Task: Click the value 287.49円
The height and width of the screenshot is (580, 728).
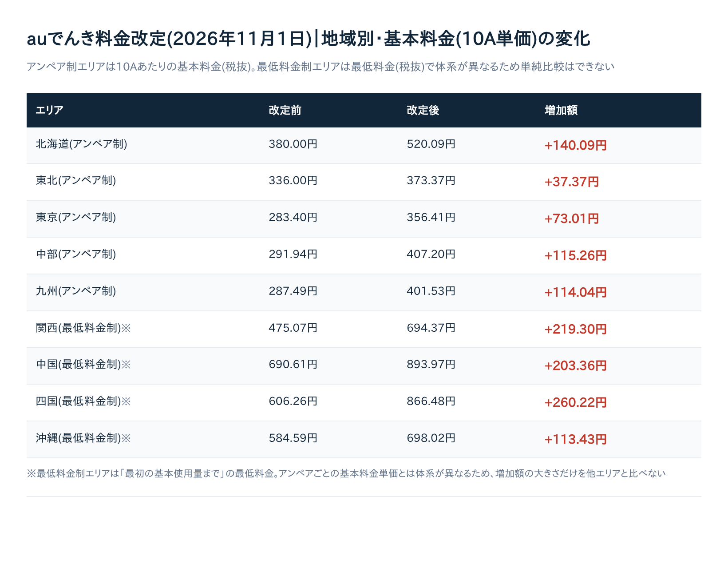Action: tap(293, 291)
